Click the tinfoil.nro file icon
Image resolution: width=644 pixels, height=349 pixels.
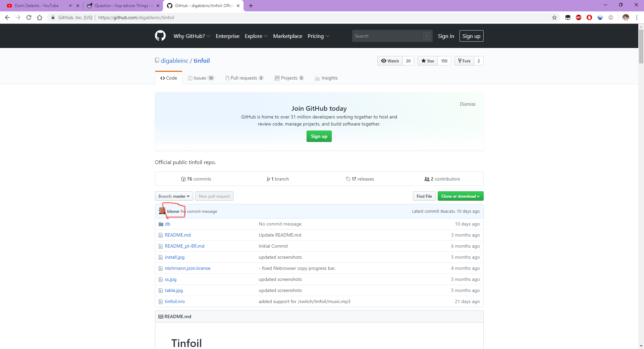coord(161,302)
